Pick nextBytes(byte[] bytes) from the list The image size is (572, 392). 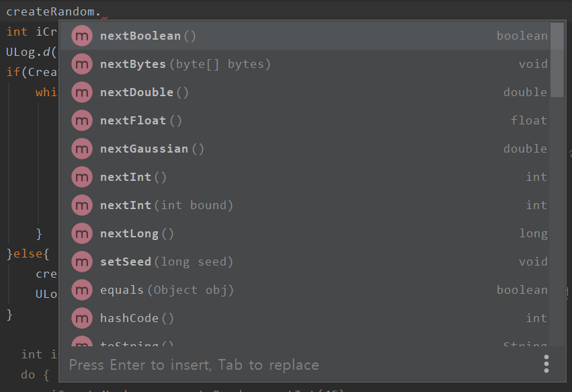click(x=185, y=64)
